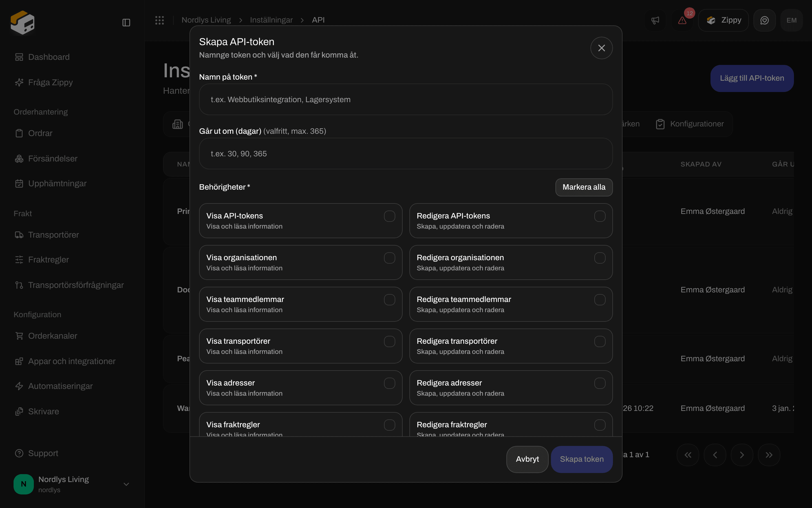Check Redigera teammedlemmar permission
This screenshot has height=508, width=812.
click(600, 300)
